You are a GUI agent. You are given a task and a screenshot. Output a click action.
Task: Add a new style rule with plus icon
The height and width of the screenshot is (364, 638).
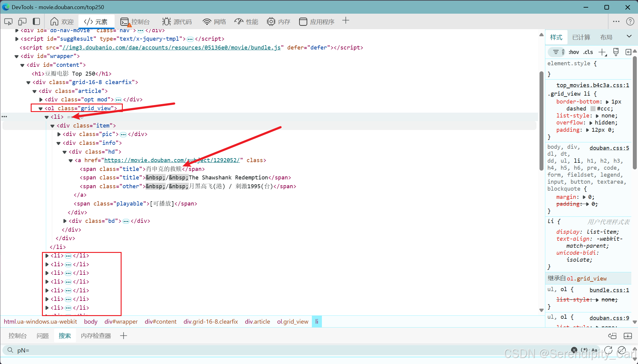point(602,52)
